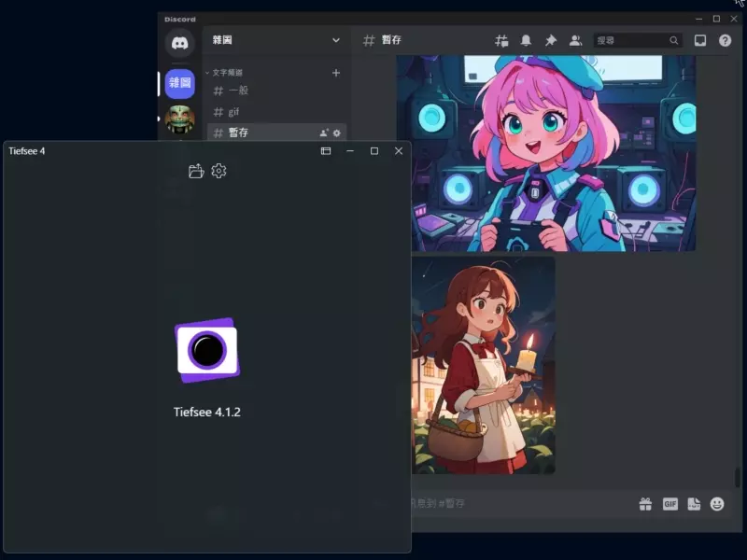Open invite people icon on 暫存 channel
The image size is (747, 560).
324,133
